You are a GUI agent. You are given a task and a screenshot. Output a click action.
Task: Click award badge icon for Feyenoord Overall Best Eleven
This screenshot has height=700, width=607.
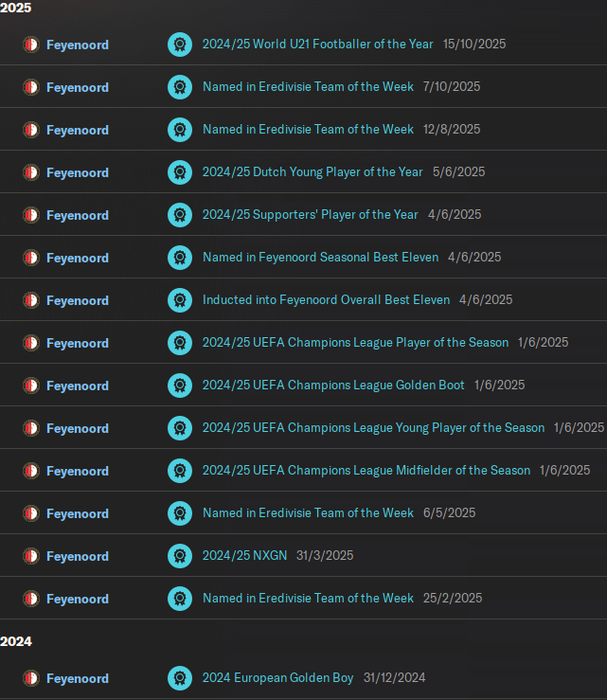tap(180, 300)
